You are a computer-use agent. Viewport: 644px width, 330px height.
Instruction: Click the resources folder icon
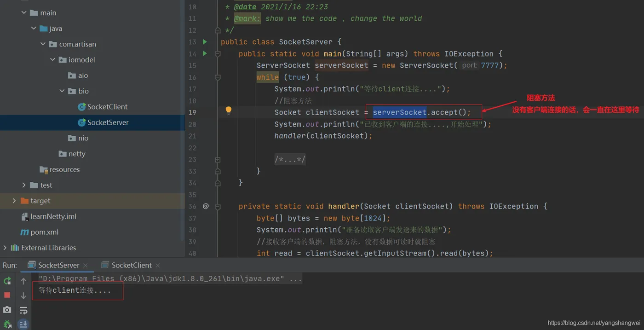44,169
